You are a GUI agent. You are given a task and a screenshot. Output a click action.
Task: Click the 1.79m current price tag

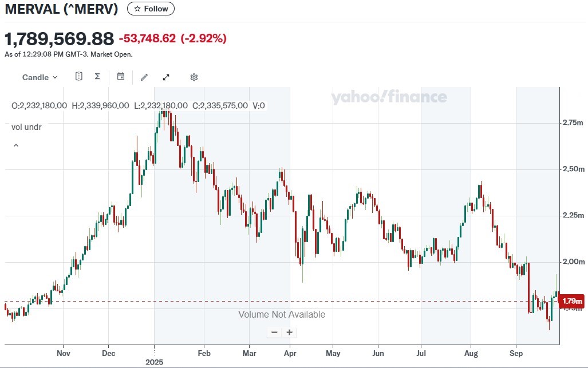pos(572,301)
